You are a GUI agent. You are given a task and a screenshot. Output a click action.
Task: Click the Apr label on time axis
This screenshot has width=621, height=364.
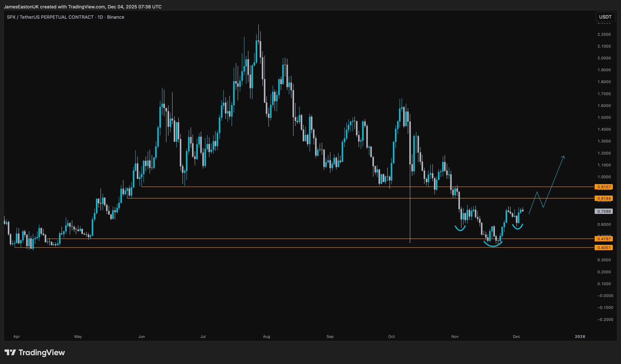coord(17,336)
